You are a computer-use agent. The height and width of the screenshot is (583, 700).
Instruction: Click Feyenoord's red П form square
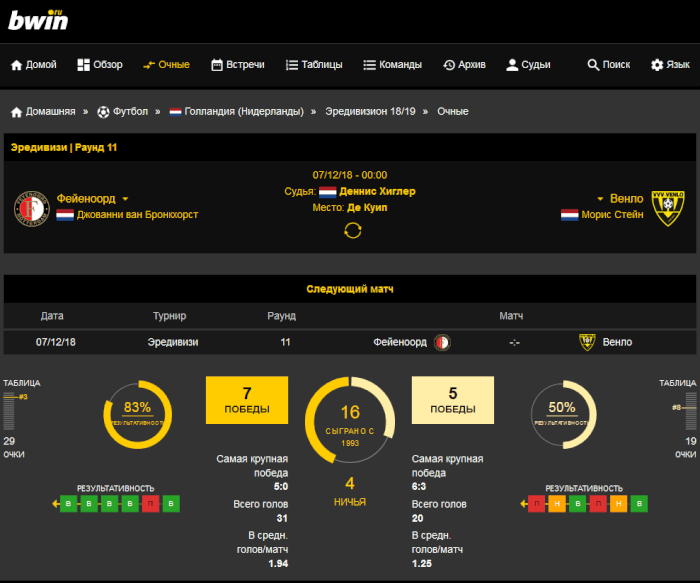pos(149,504)
